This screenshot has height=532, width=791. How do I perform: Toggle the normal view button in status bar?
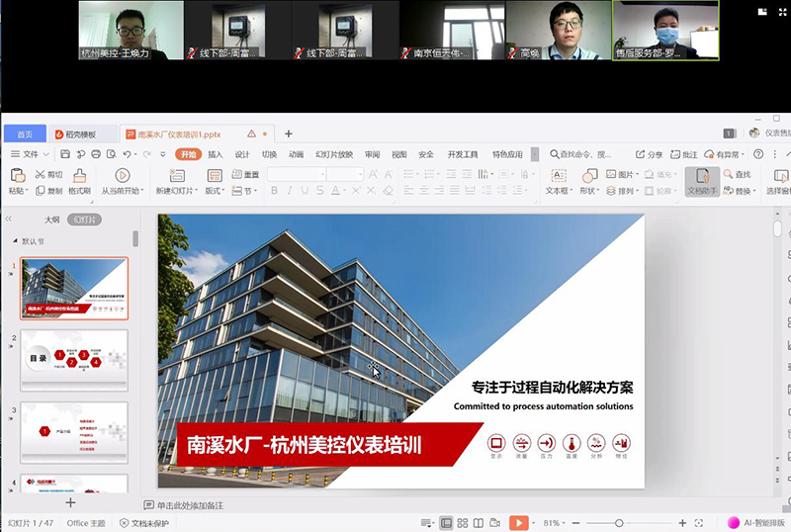[x=446, y=522]
